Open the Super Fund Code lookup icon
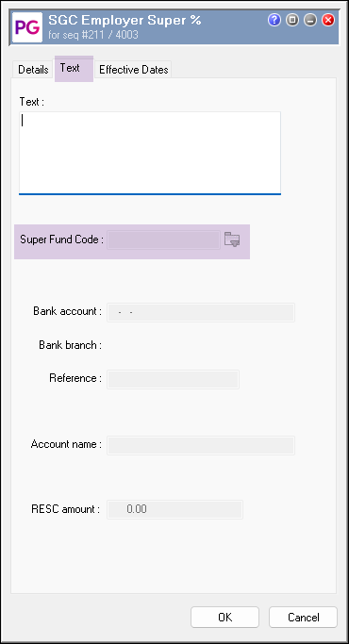Viewport: 349px width, 644px height. coord(232,239)
